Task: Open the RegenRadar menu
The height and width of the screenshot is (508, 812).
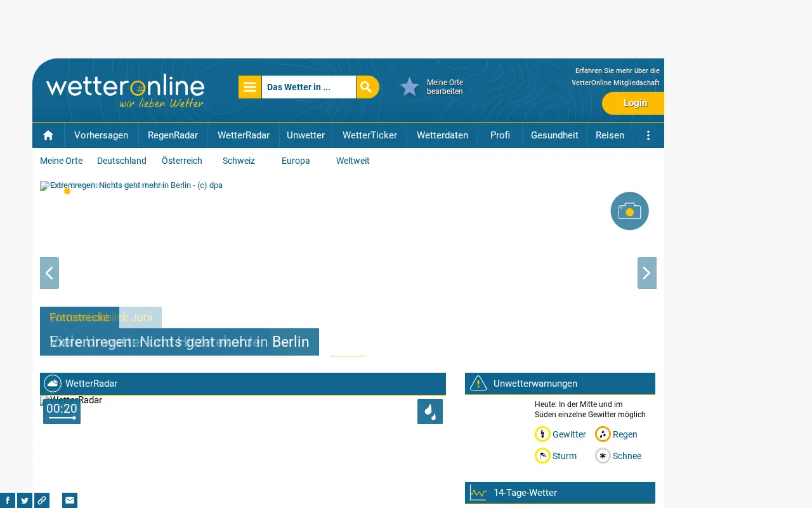Action: 173,135
